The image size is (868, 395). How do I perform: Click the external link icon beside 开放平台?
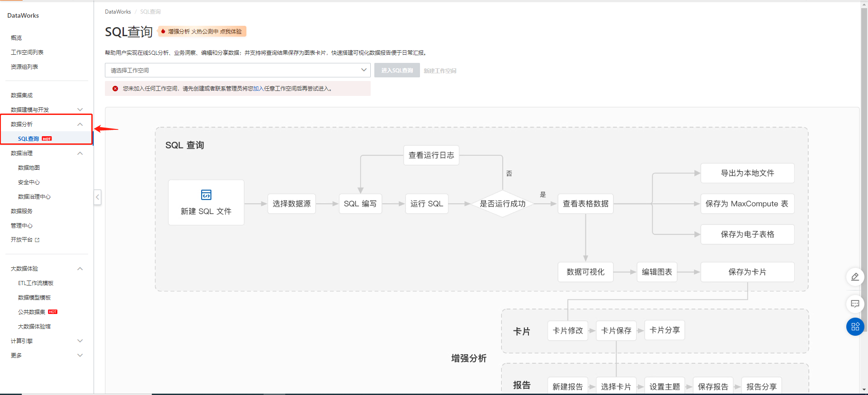(x=37, y=240)
